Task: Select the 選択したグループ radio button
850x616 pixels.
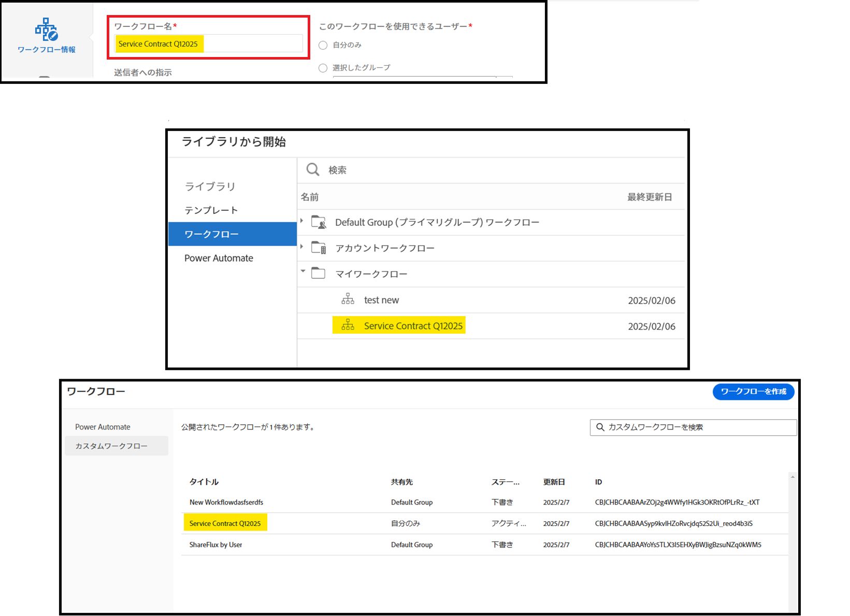Action: tap(323, 68)
